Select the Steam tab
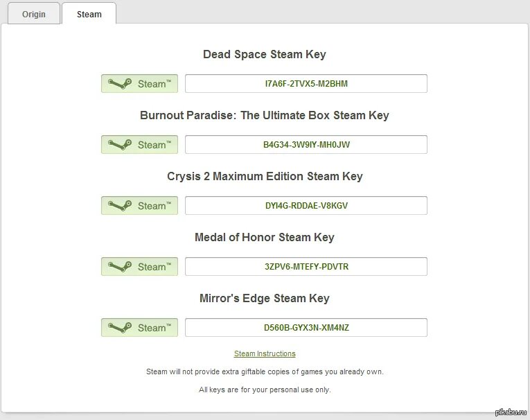Image resolution: width=530 pixels, height=420 pixels. coord(89,14)
